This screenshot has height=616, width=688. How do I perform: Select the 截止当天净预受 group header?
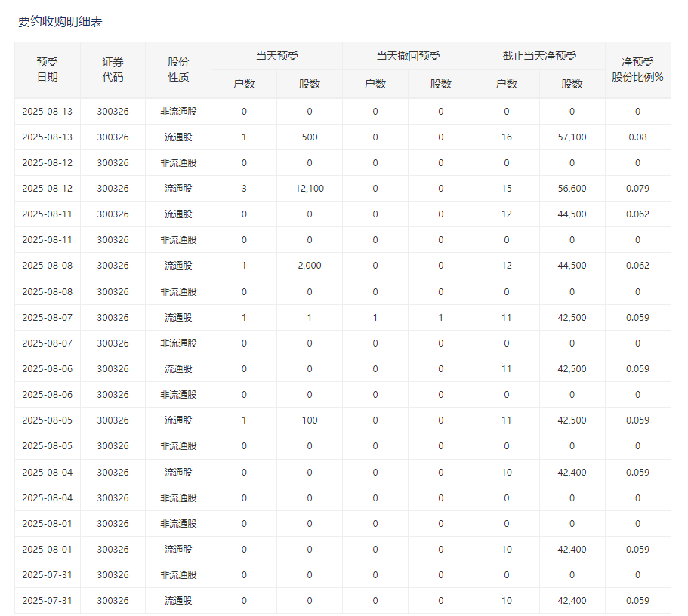tap(539, 56)
